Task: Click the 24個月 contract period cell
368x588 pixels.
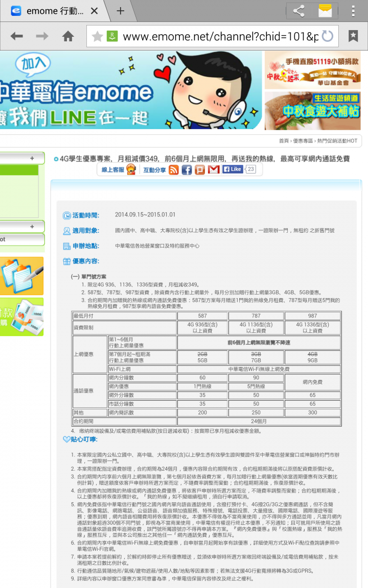Action: click(259, 421)
